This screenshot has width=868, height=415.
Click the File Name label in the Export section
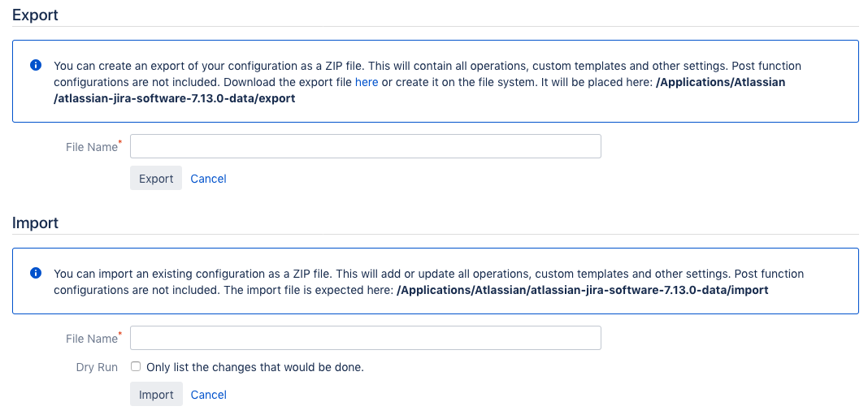(x=92, y=147)
